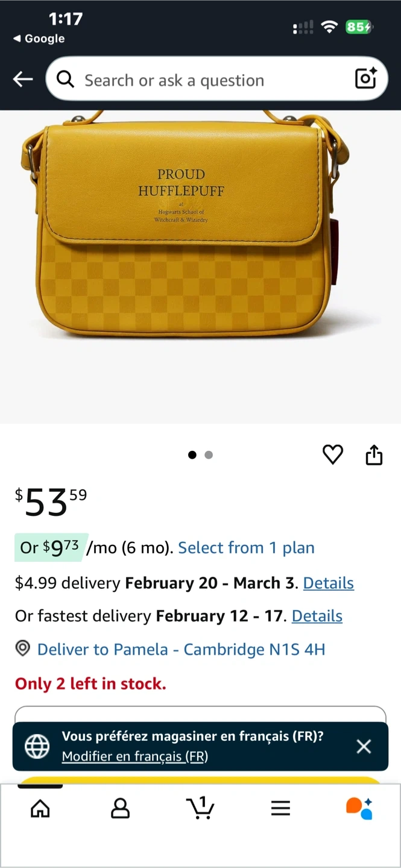
Task: Dismiss the French language banner
Action: pyautogui.click(x=364, y=746)
